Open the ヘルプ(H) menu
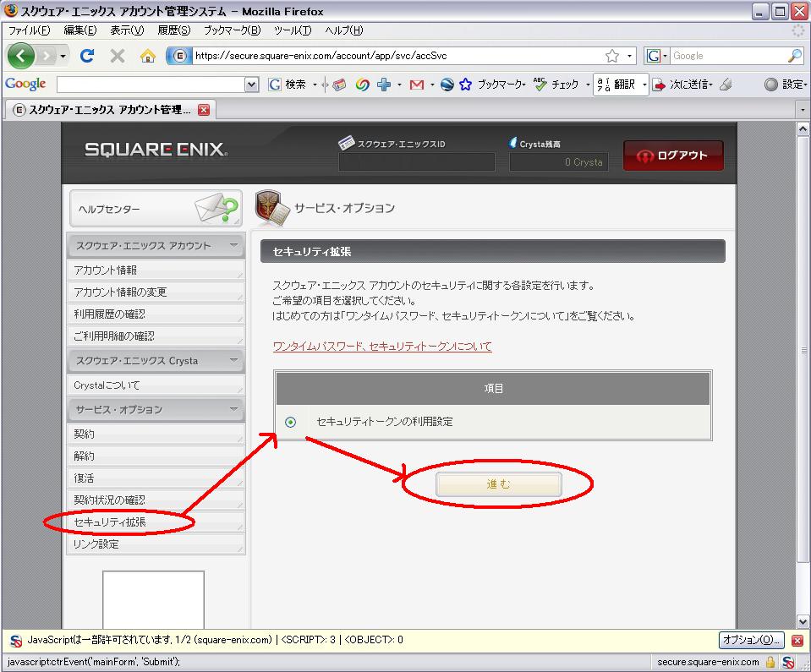 [344, 30]
